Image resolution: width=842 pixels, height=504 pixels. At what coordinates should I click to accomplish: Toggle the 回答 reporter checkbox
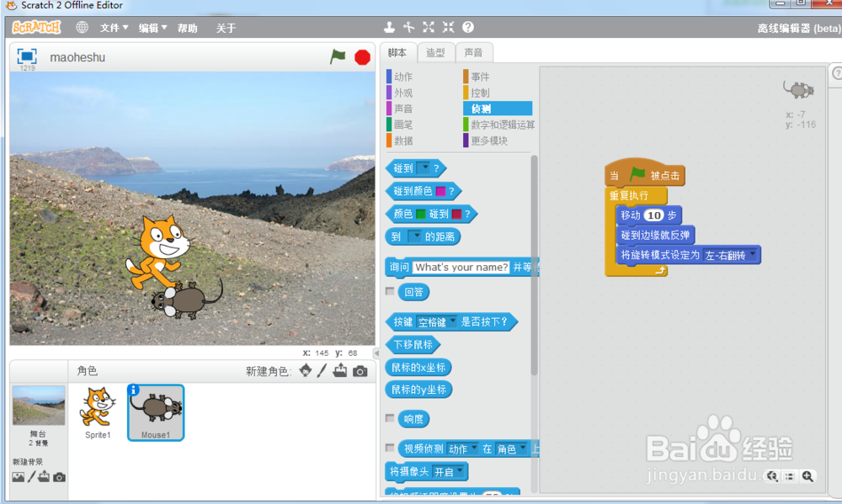pos(390,291)
